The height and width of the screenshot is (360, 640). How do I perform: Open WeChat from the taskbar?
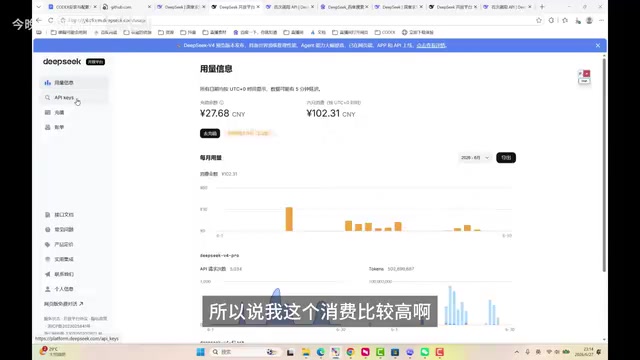click(x=424, y=352)
